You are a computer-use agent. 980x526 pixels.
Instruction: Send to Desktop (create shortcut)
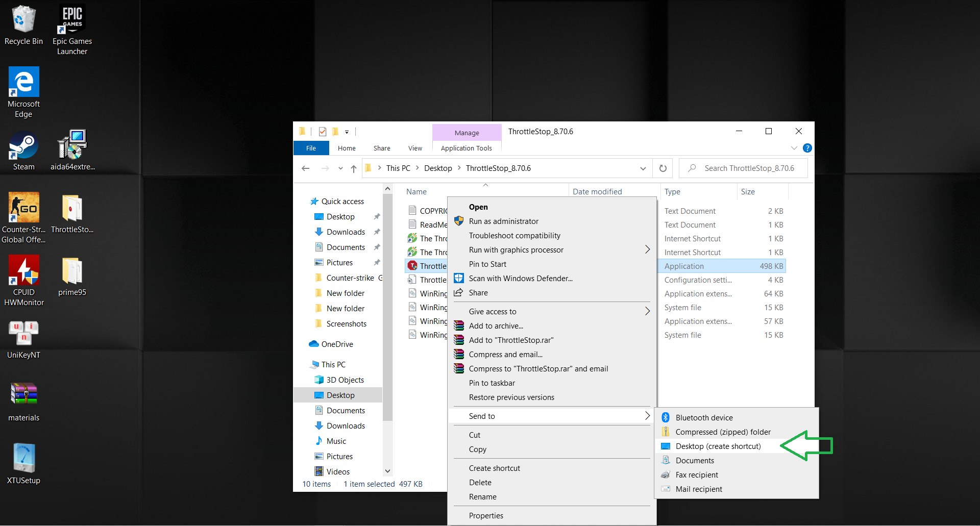pos(737,446)
